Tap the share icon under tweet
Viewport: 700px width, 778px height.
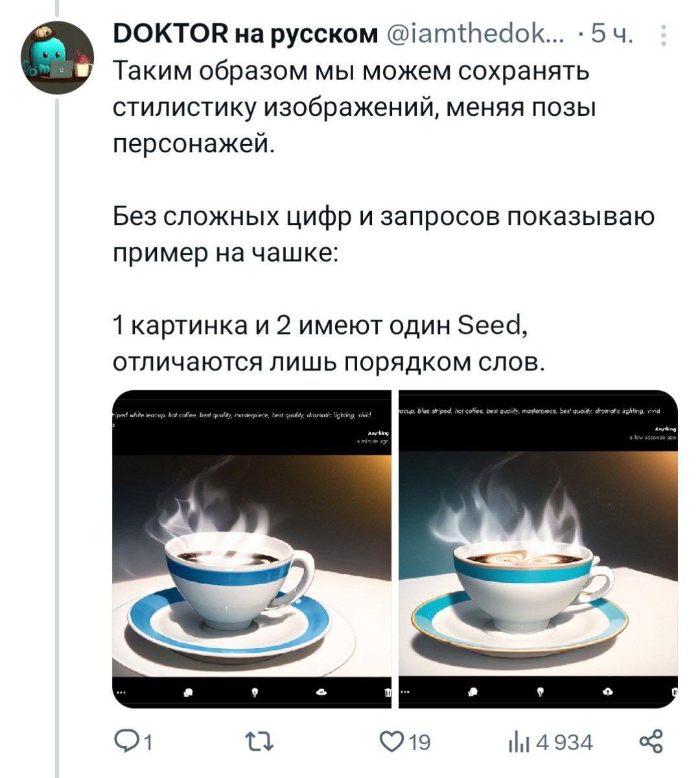tap(651, 741)
